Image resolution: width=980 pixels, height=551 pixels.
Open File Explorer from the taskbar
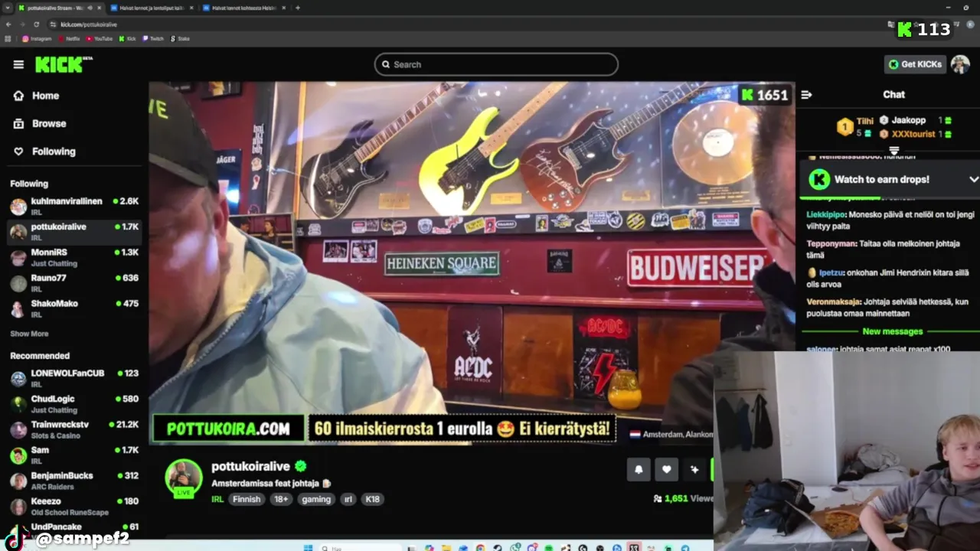tap(446, 547)
